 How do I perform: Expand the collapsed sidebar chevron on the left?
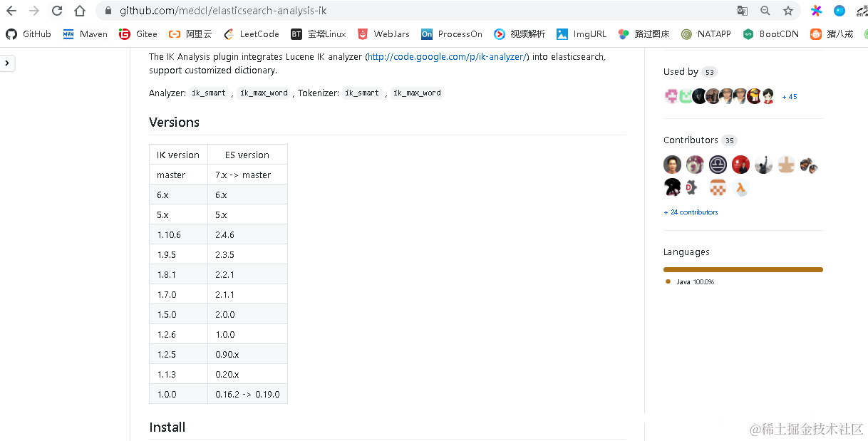pyautogui.click(x=7, y=63)
